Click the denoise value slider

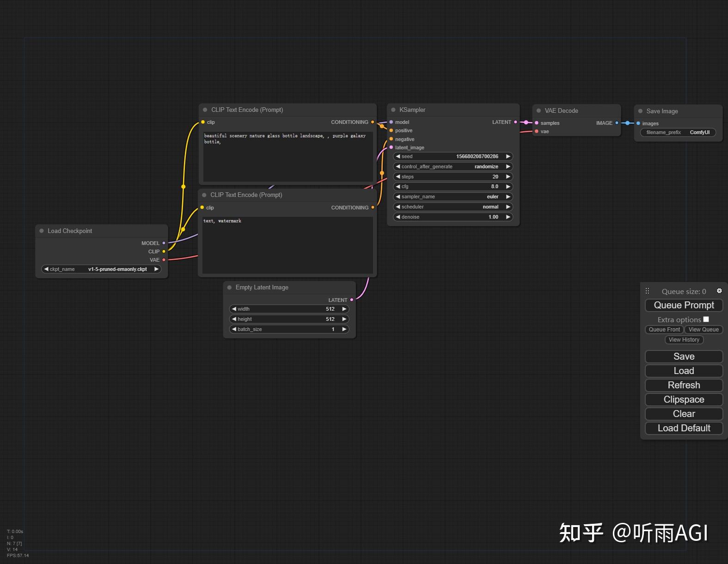(453, 217)
